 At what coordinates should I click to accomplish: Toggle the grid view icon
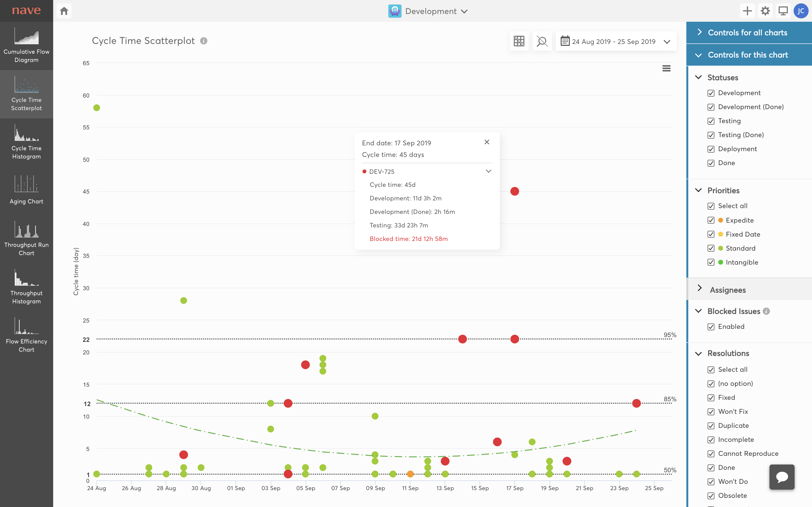pyautogui.click(x=519, y=41)
